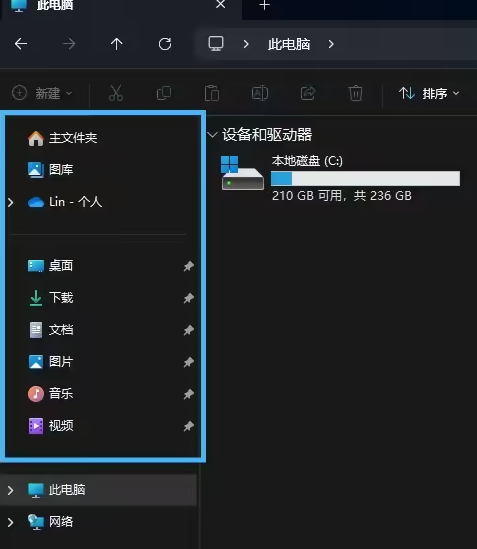Viewport: 477px width, 549px height.
Task: Click the Share toolbar icon
Action: (x=308, y=93)
